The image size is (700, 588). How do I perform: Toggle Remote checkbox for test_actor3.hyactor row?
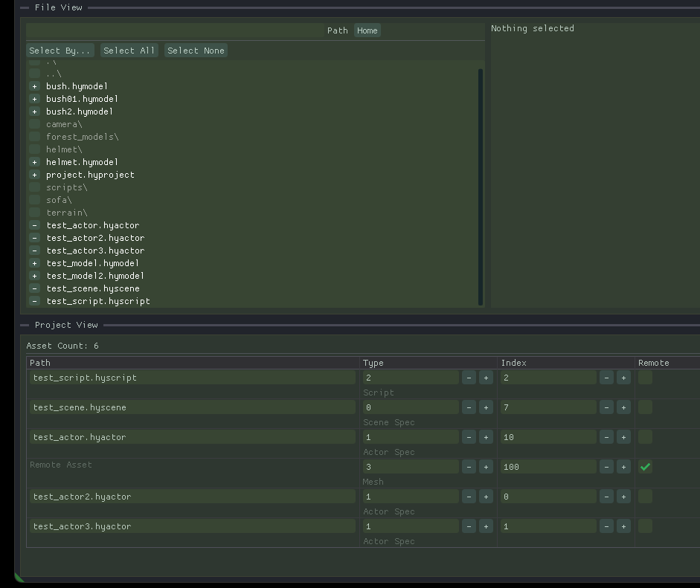[x=645, y=526]
